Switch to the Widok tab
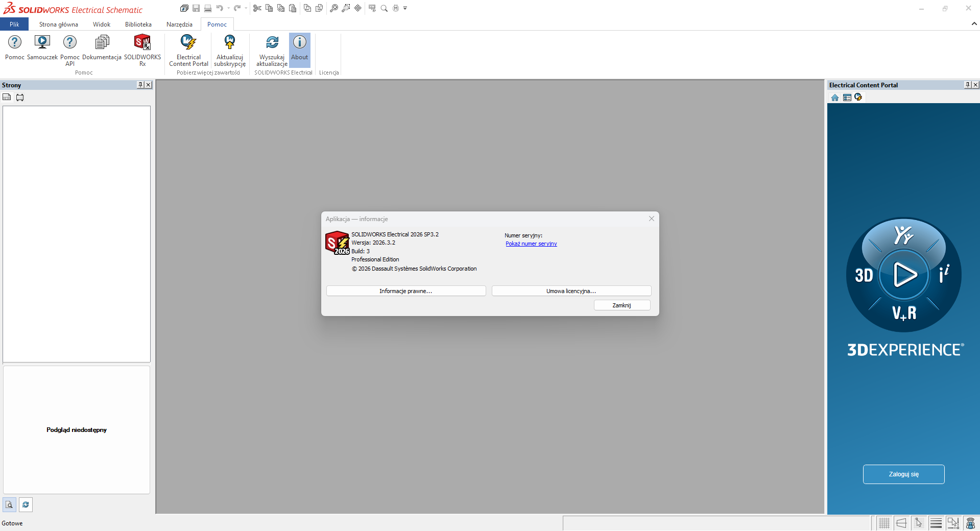The width and height of the screenshot is (980, 531). coord(102,25)
